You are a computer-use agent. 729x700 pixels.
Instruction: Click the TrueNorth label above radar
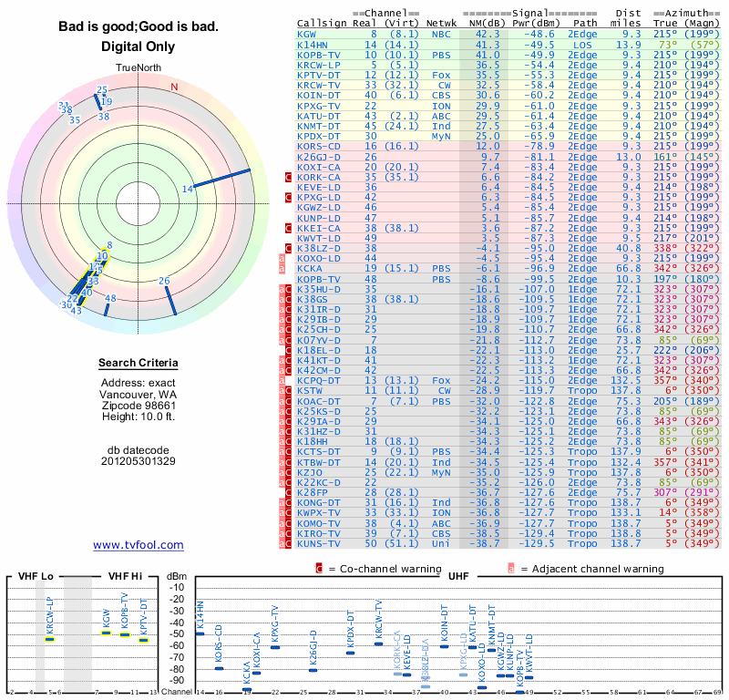click(139, 68)
